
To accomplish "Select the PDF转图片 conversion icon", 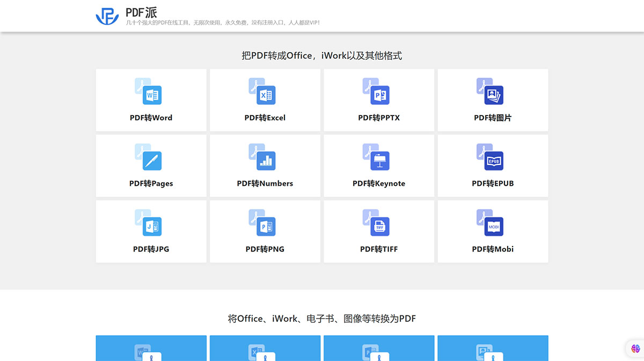I will [493, 94].
